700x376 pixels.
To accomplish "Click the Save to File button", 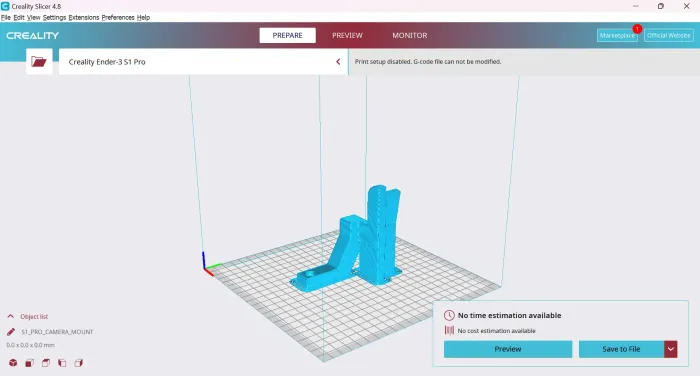I will tap(621, 349).
